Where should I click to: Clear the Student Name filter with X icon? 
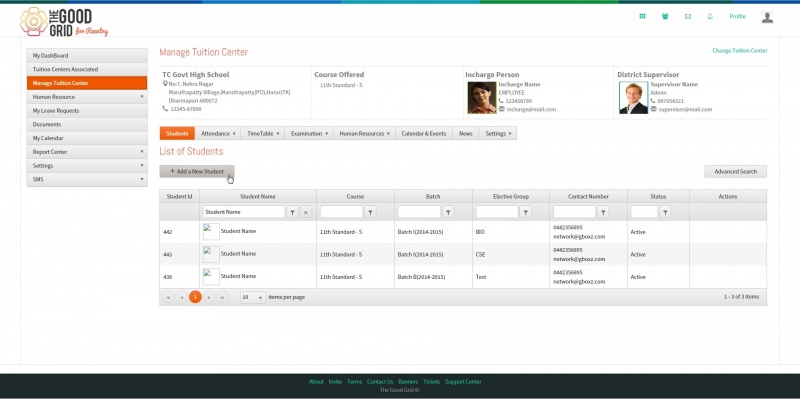[306, 212]
